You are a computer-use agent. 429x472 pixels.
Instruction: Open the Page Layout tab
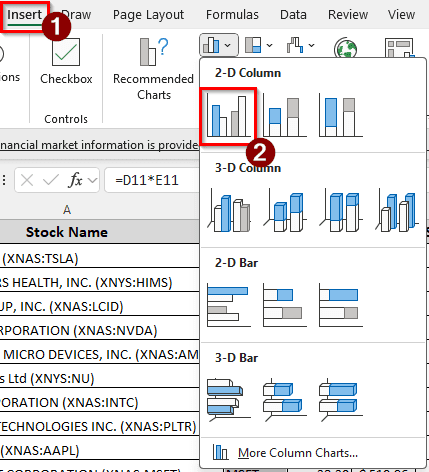pos(148,15)
